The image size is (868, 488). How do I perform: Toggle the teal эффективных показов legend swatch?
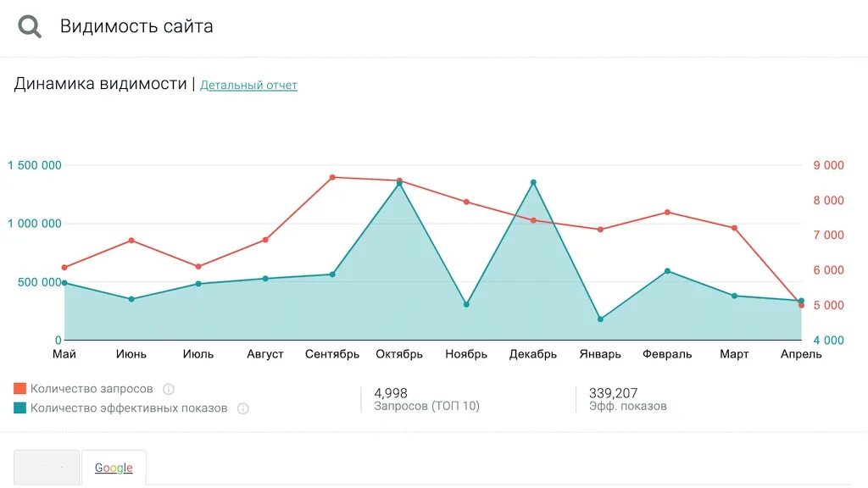pos(20,408)
